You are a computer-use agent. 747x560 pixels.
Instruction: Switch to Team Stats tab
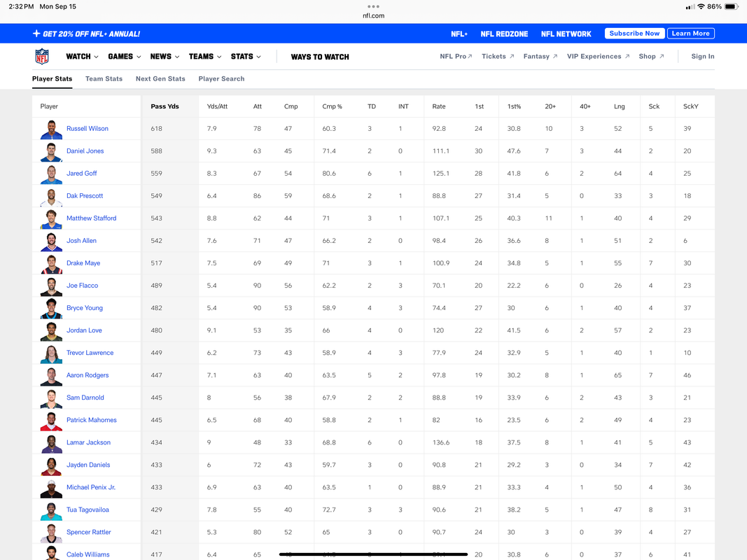[x=104, y=78]
